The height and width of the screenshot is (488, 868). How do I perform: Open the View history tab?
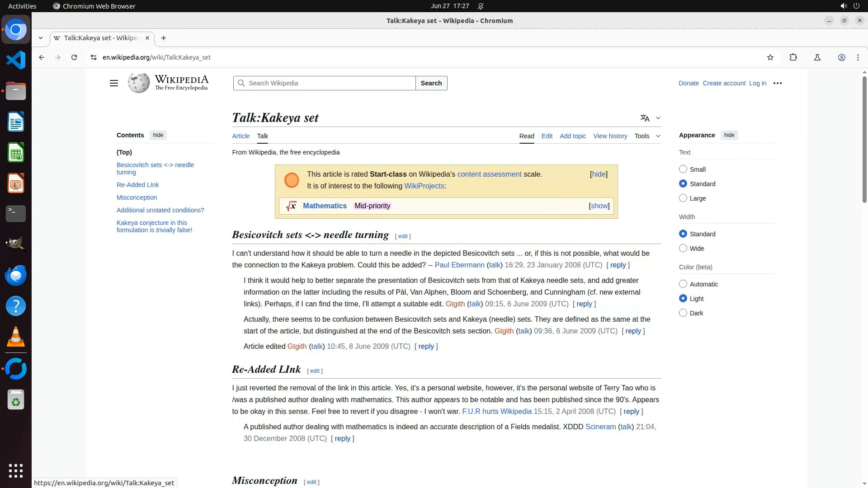(x=610, y=136)
